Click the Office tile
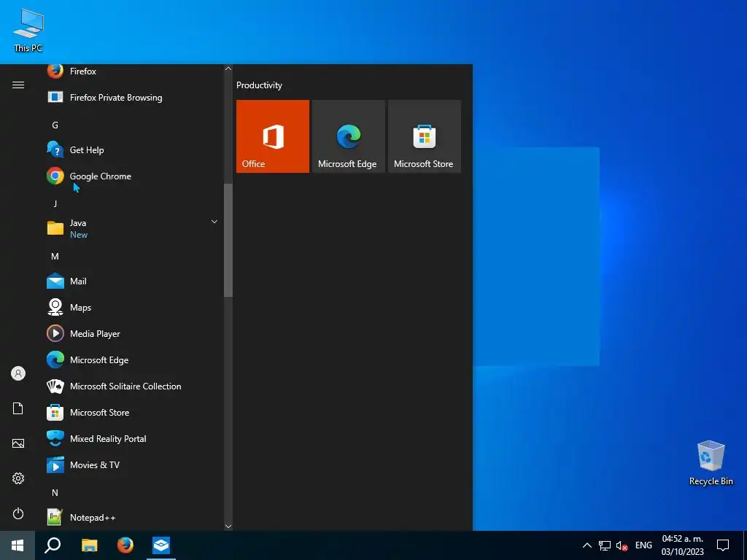Image resolution: width=747 pixels, height=560 pixels. pyautogui.click(x=273, y=136)
